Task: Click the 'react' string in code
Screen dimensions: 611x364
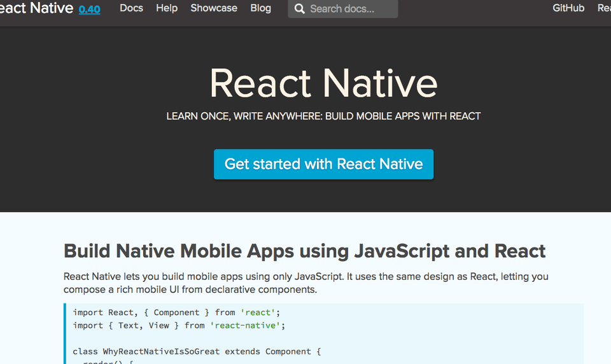Action: click(x=258, y=312)
